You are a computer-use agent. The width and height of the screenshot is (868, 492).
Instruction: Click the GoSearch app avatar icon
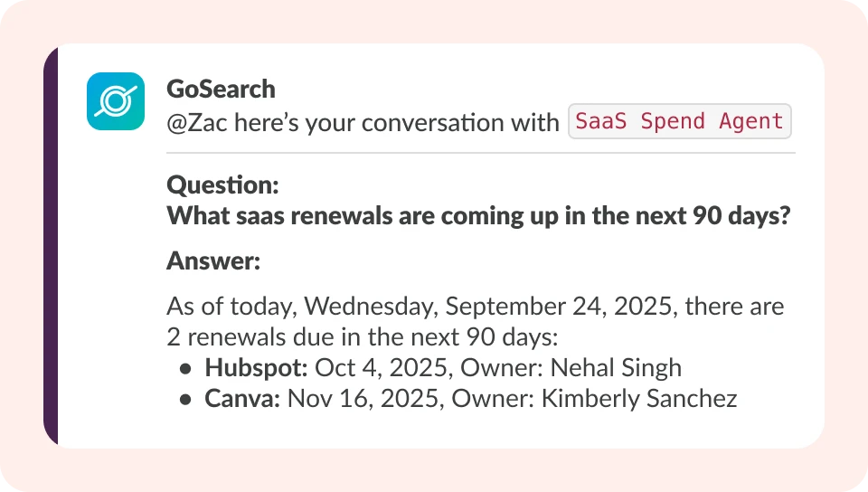coord(116,101)
